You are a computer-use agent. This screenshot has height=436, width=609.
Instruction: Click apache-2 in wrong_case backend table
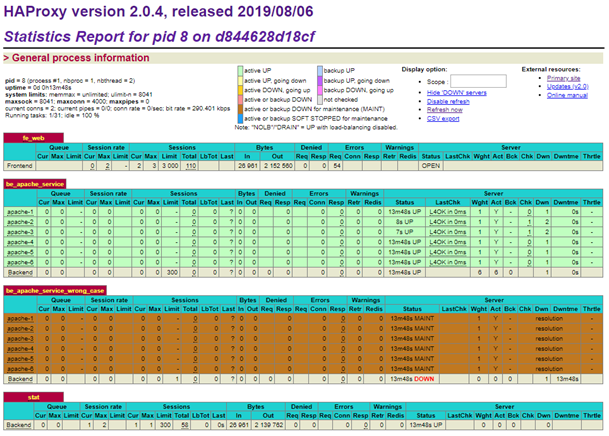(20, 328)
